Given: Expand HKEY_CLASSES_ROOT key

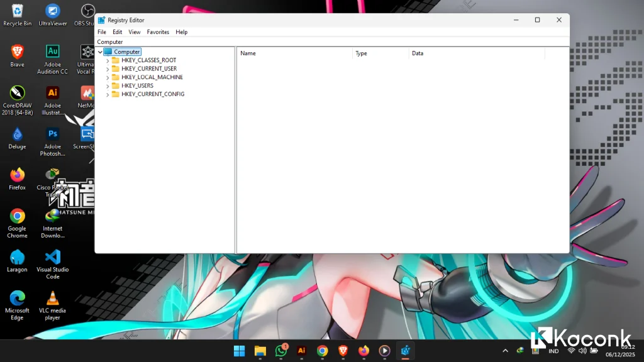Looking at the screenshot, I should click(x=108, y=61).
